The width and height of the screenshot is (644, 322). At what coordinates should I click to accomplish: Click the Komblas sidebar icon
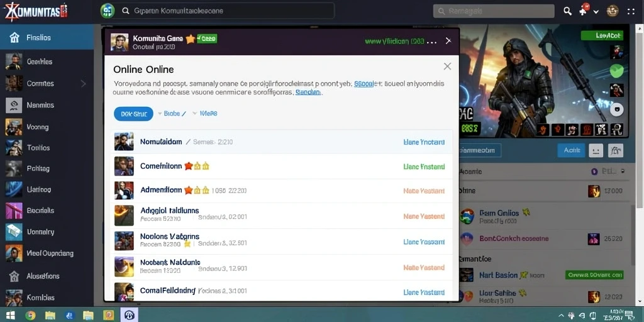pyautogui.click(x=14, y=297)
